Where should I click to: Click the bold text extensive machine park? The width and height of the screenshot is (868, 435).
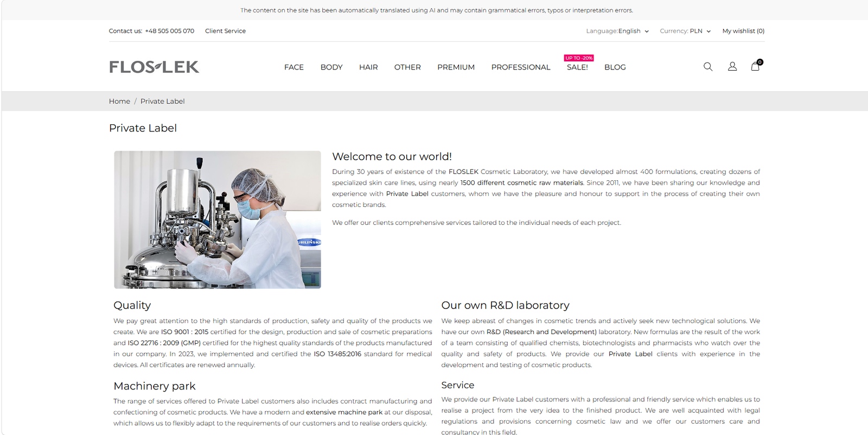click(x=344, y=412)
